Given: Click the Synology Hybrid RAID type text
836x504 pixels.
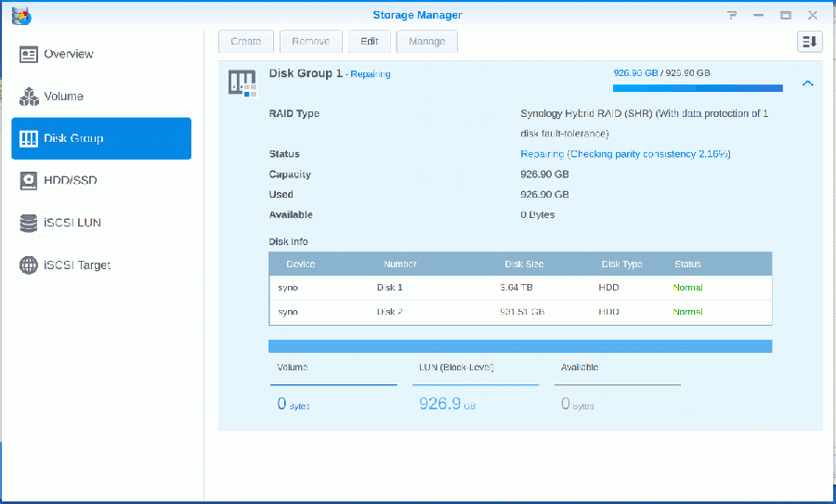Looking at the screenshot, I should 644,123.
